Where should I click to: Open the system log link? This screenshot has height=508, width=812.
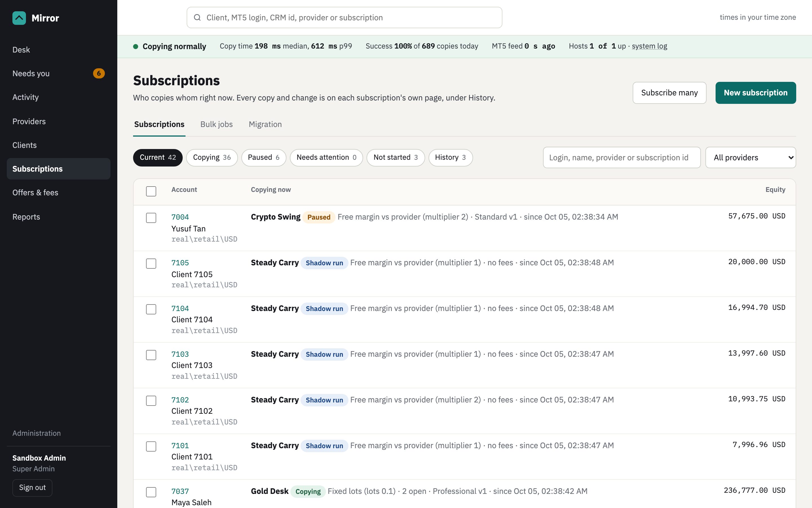point(649,46)
